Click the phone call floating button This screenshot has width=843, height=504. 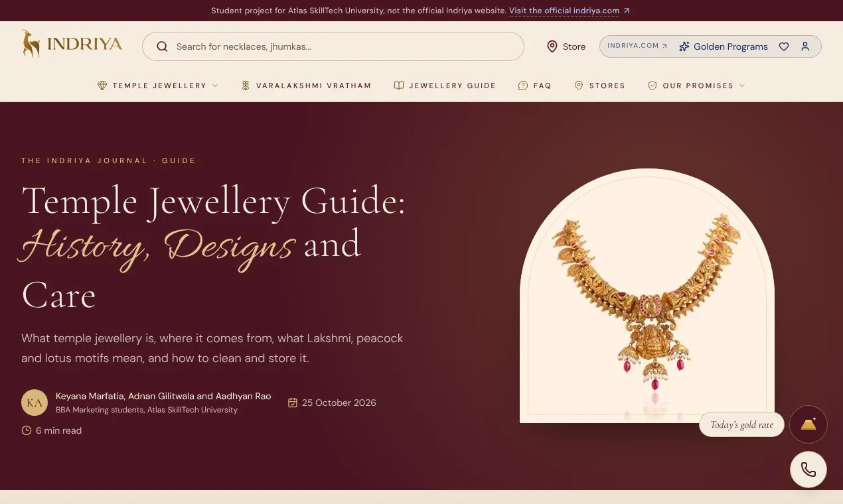tap(808, 470)
